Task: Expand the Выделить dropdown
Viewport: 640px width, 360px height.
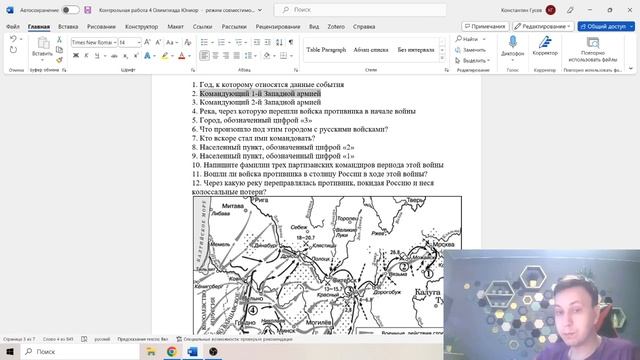Action: click(489, 60)
